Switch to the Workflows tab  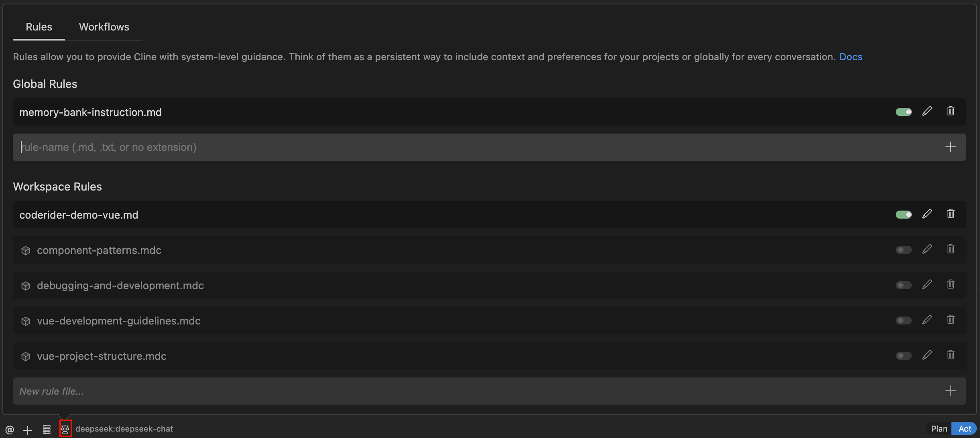[x=104, y=27]
